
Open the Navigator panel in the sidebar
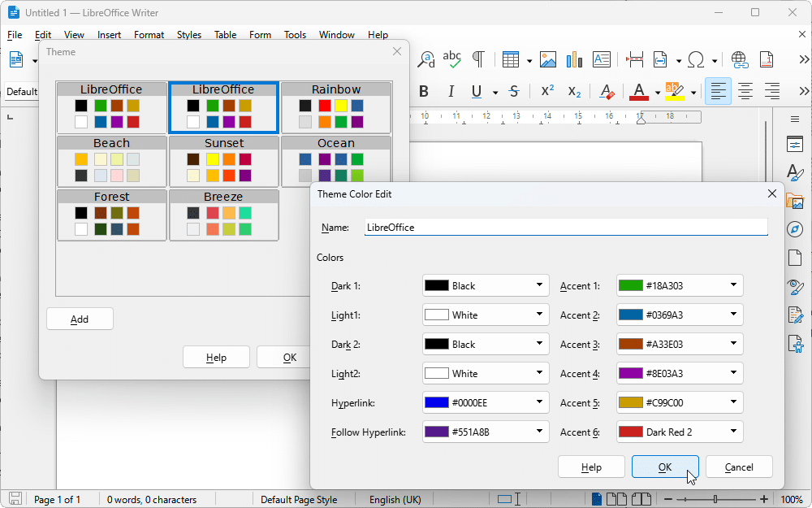point(795,228)
